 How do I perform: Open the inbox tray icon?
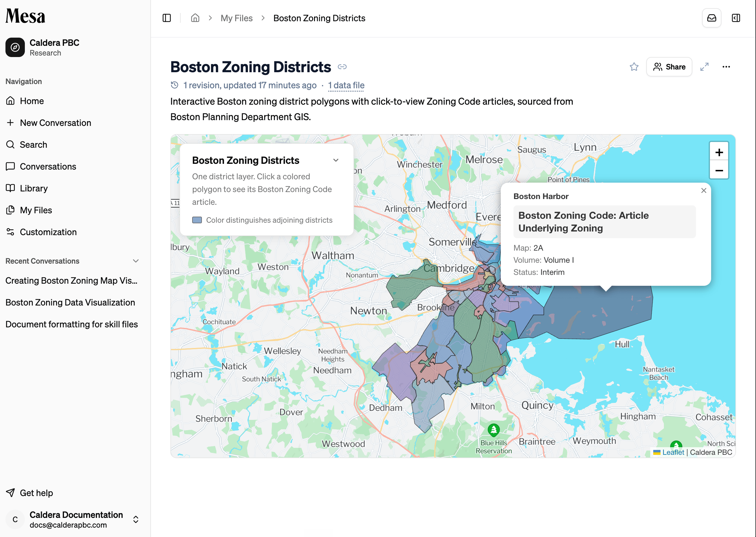(711, 18)
